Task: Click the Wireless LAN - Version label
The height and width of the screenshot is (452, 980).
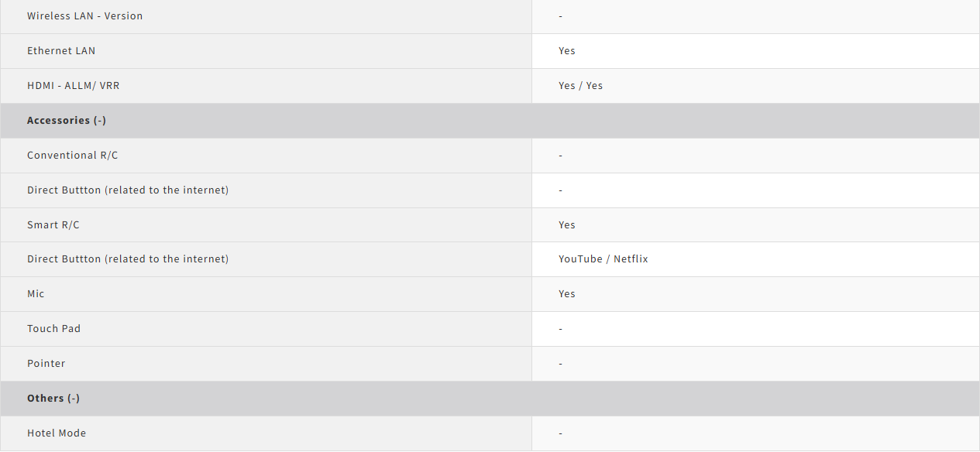Action: [84, 16]
